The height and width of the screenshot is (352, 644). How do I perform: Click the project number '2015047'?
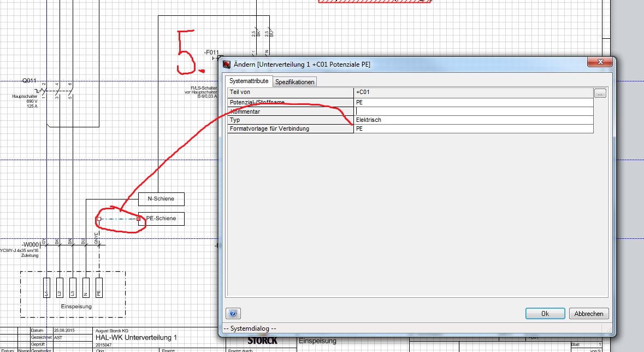point(103,345)
